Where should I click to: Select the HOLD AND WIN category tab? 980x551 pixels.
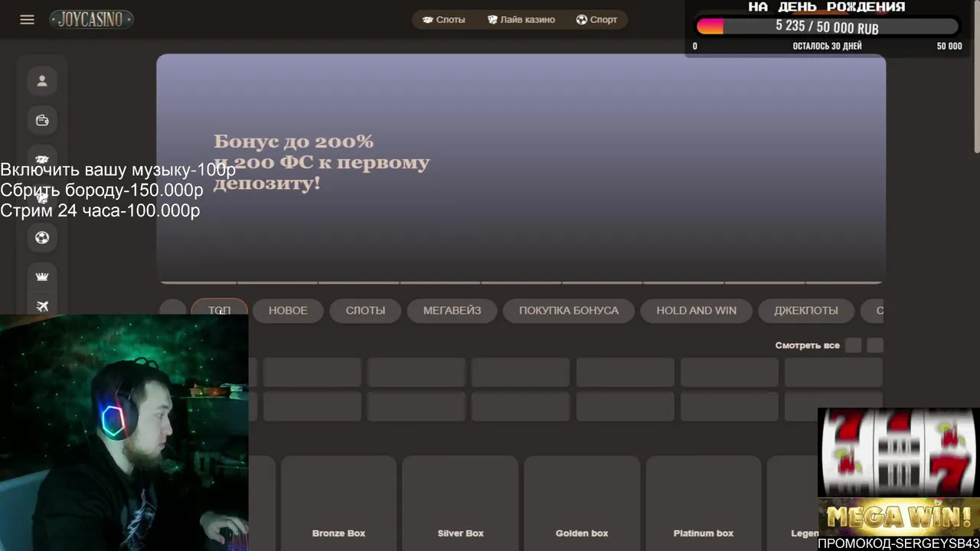(x=697, y=311)
